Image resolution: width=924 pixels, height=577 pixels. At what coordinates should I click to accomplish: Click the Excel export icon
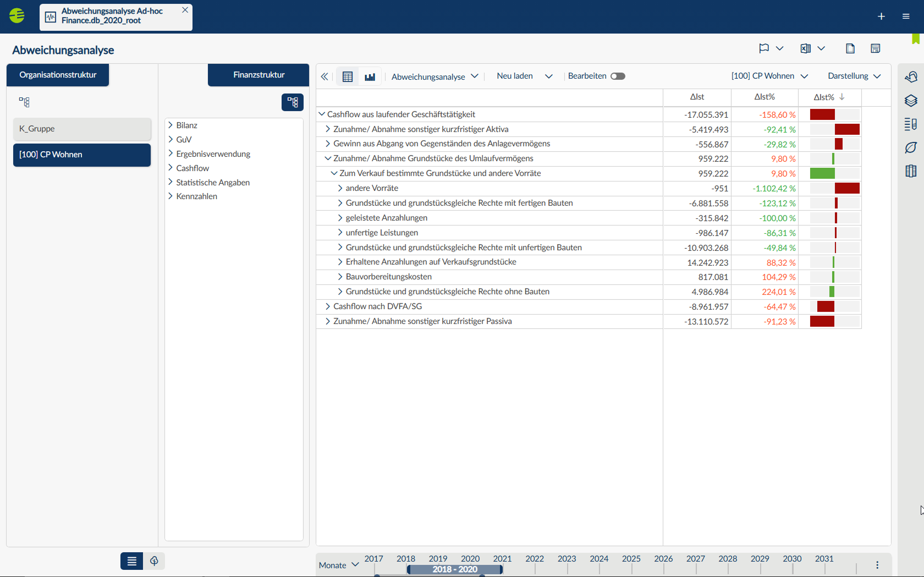[x=806, y=48]
